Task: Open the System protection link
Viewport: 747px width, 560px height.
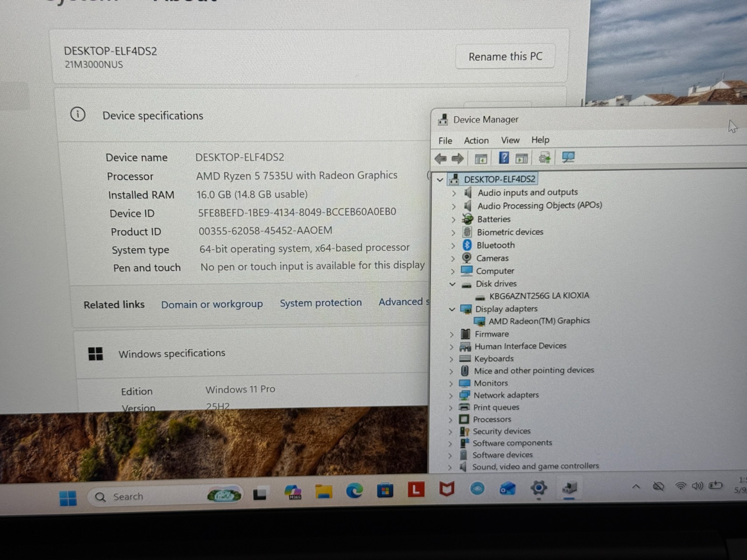Action: 321,303
